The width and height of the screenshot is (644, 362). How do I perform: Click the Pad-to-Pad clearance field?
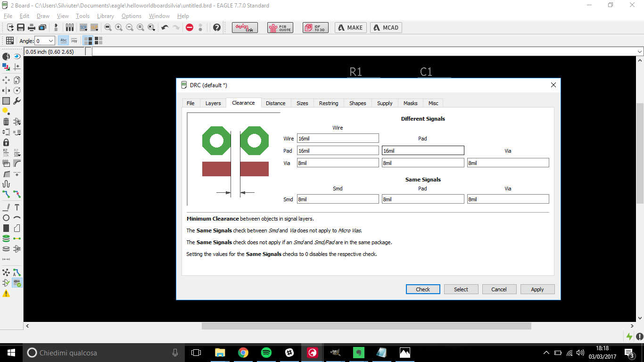[423, 150]
